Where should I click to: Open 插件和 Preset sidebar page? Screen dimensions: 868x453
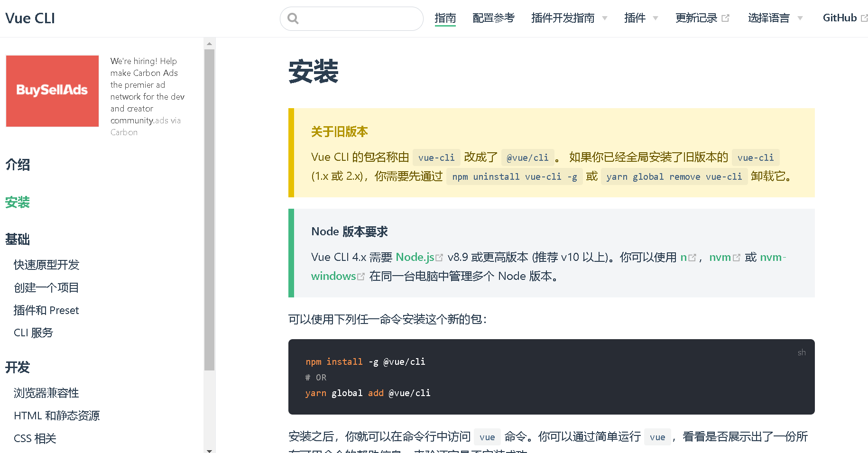point(46,310)
